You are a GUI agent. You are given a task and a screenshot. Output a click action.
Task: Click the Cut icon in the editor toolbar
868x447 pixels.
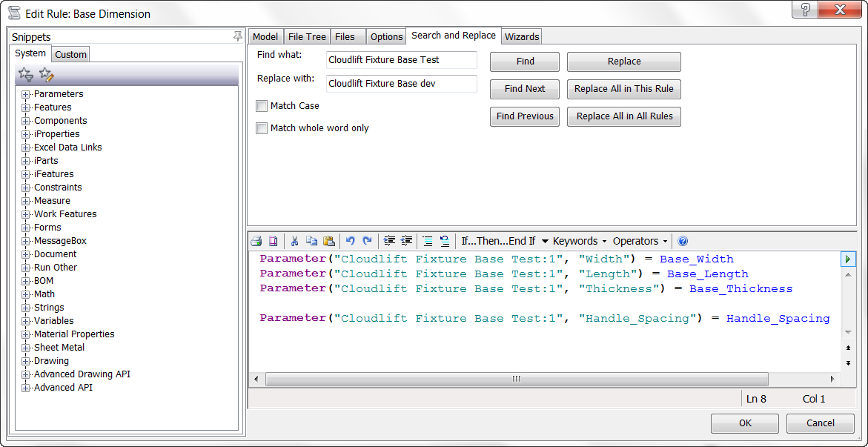tap(294, 241)
